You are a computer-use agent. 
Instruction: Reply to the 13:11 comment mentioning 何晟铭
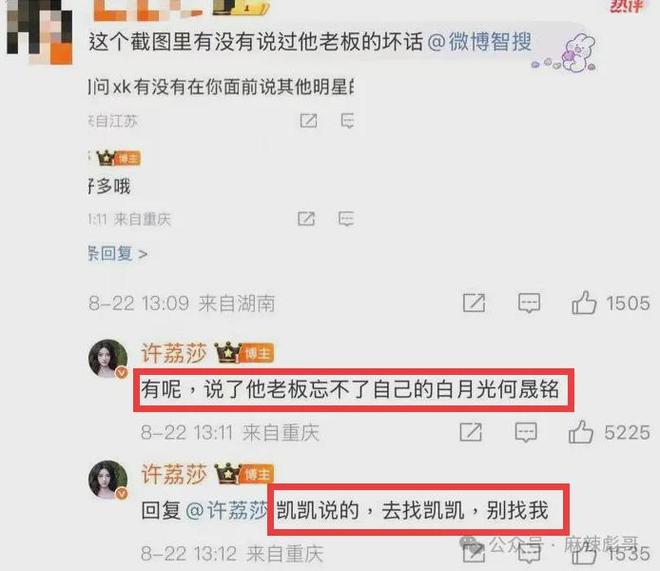526,432
